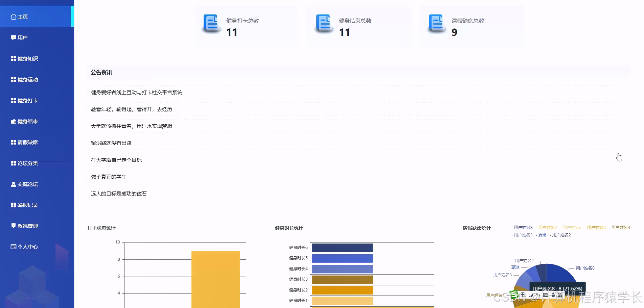
Task: Click the 健身时长4 axis label
Action: tap(298, 269)
